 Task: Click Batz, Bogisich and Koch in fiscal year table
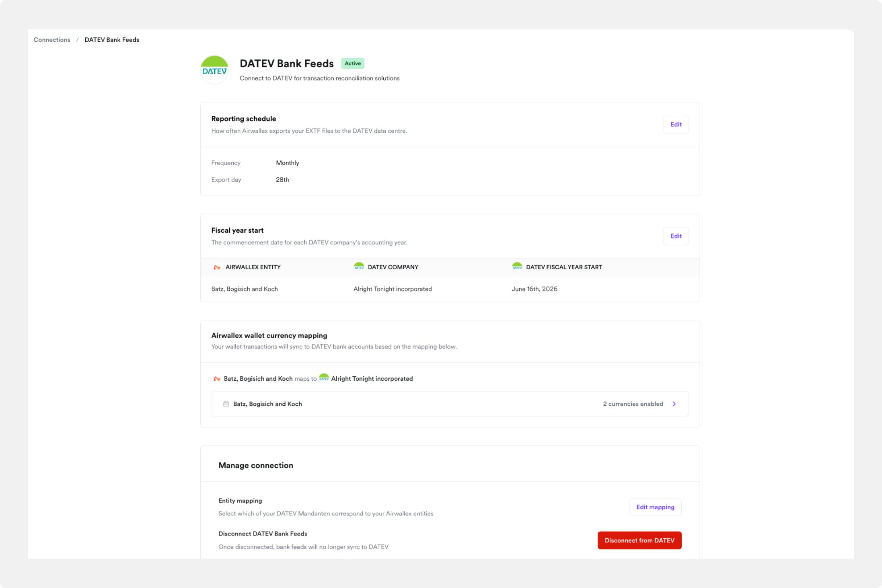click(x=244, y=289)
